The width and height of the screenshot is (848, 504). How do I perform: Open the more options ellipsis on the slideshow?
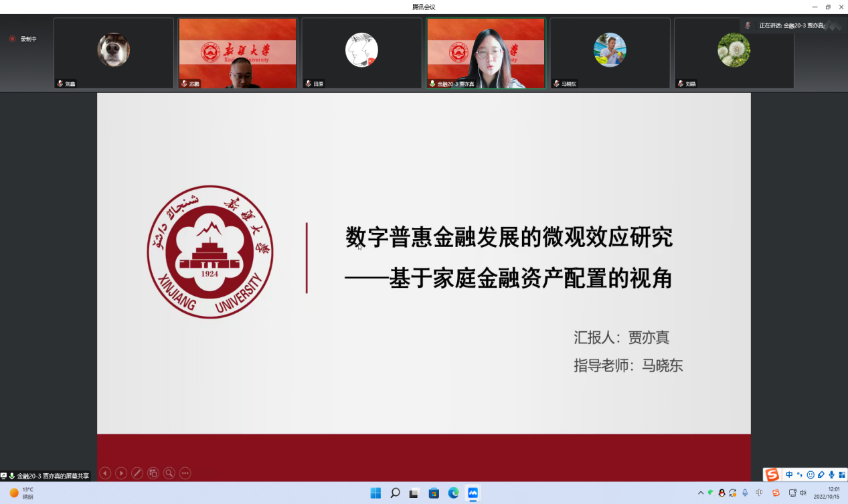tap(185, 473)
